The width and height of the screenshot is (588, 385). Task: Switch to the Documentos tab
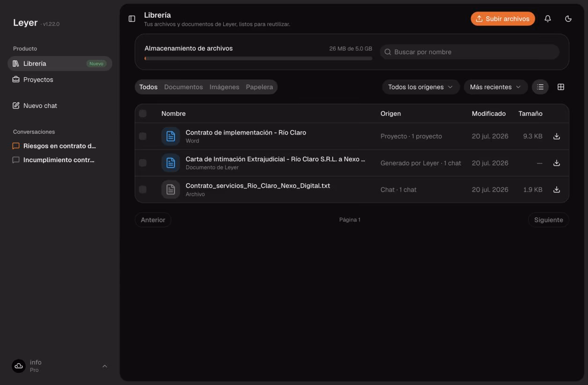pyautogui.click(x=183, y=87)
